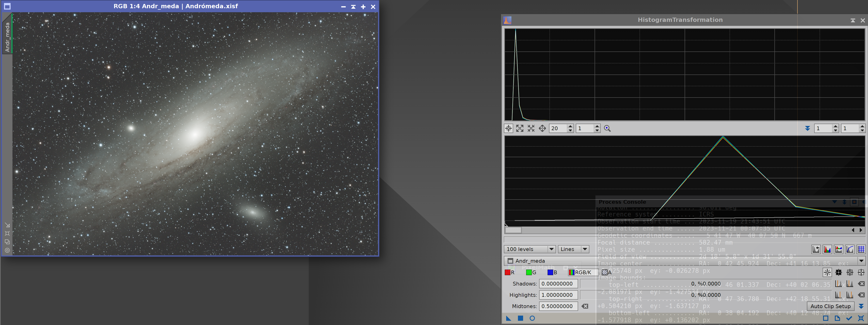
Task: Click the Andr_meda vertical view tab
Action: click(7, 37)
